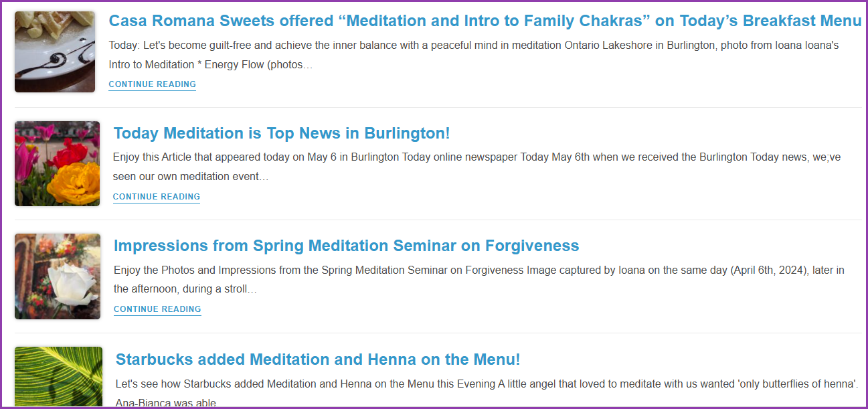The image size is (868, 409).
Task: Continue reading the Burlington Top News post
Action: 157,197
